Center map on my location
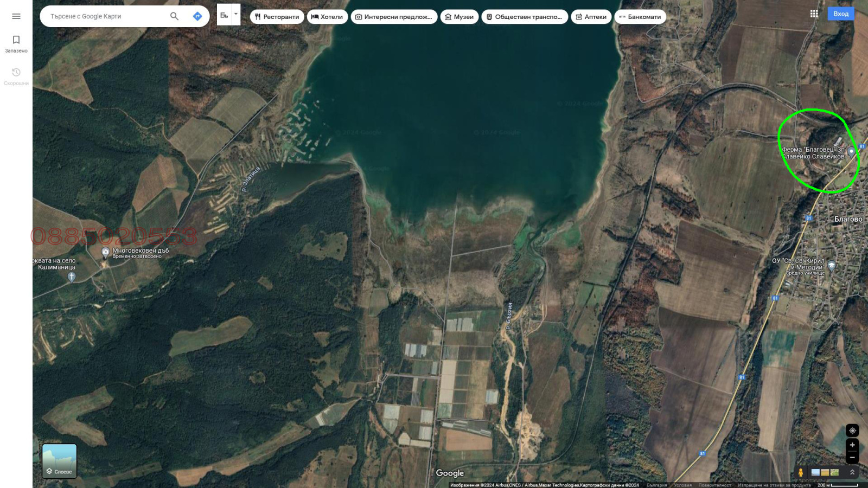 click(x=852, y=431)
